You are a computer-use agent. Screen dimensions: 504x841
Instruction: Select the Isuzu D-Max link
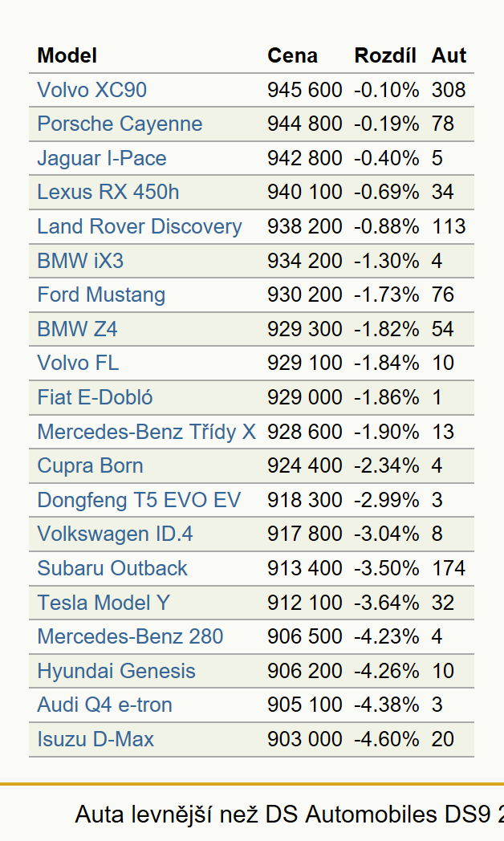(96, 739)
